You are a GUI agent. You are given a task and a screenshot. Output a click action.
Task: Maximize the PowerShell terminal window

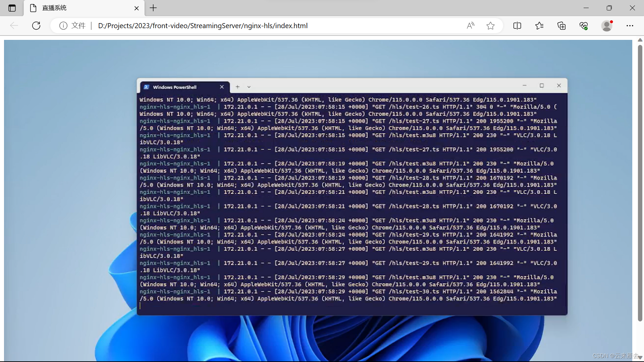542,85
